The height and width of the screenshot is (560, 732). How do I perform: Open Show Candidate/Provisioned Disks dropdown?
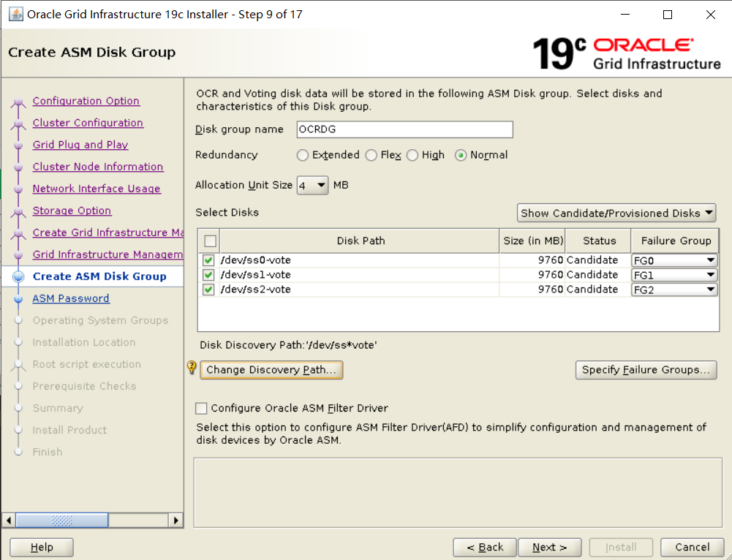click(616, 213)
